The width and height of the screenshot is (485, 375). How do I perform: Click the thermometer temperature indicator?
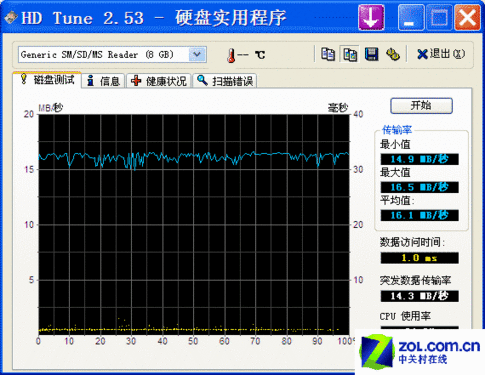coord(231,55)
